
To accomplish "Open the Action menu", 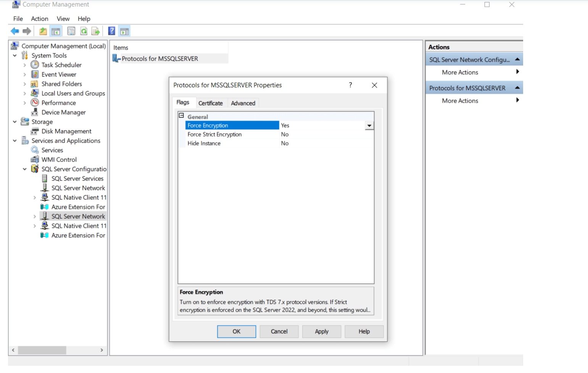I will [x=40, y=19].
